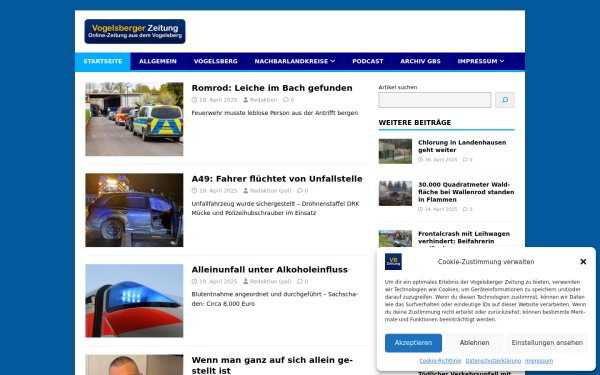Viewport: 600px width, 375px height.
Task: Open headline Alleinunfall unter Alkoholeinfluss
Action: coord(269,269)
